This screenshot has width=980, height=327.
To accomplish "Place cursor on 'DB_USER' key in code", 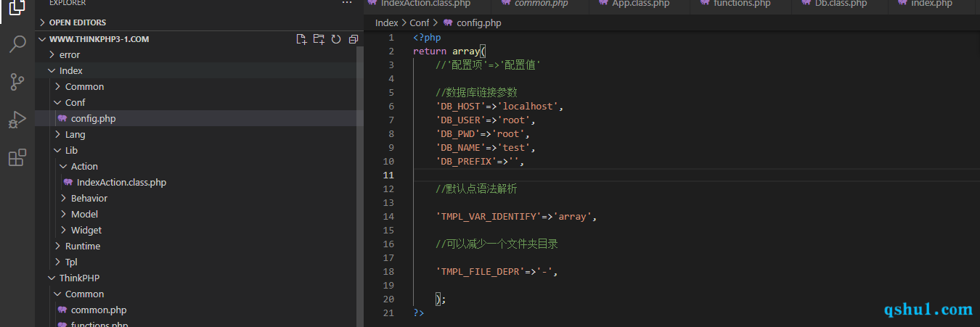I will tap(461, 120).
